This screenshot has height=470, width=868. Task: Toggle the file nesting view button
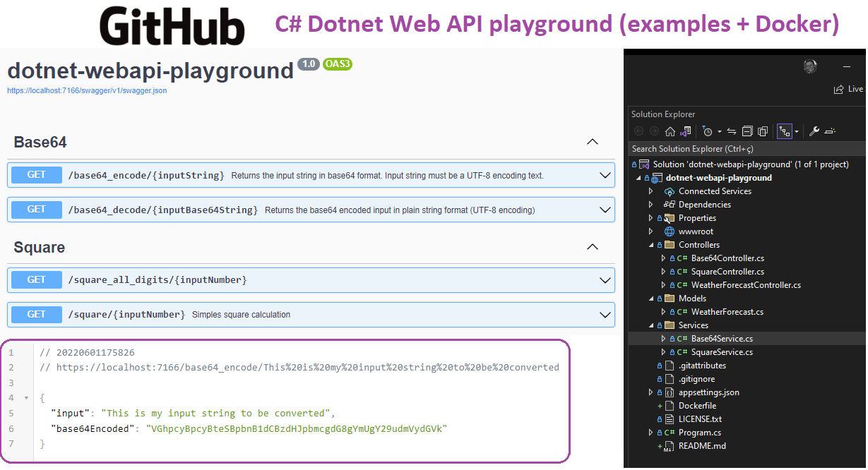pyautogui.click(x=785, y=131)
